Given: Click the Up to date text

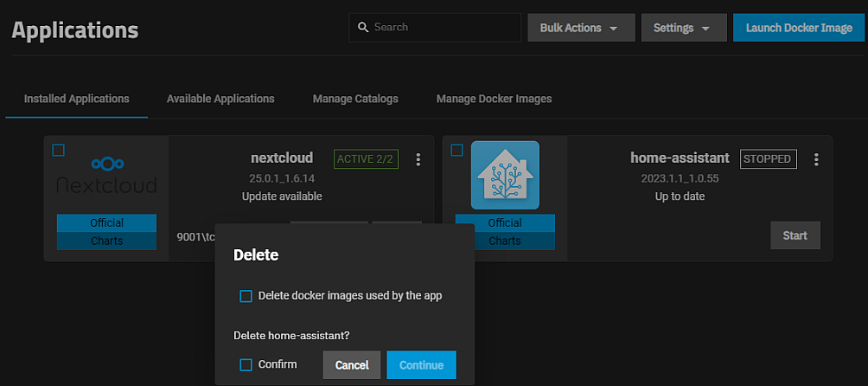Looking at the screenshot, I should pos(680,196).
